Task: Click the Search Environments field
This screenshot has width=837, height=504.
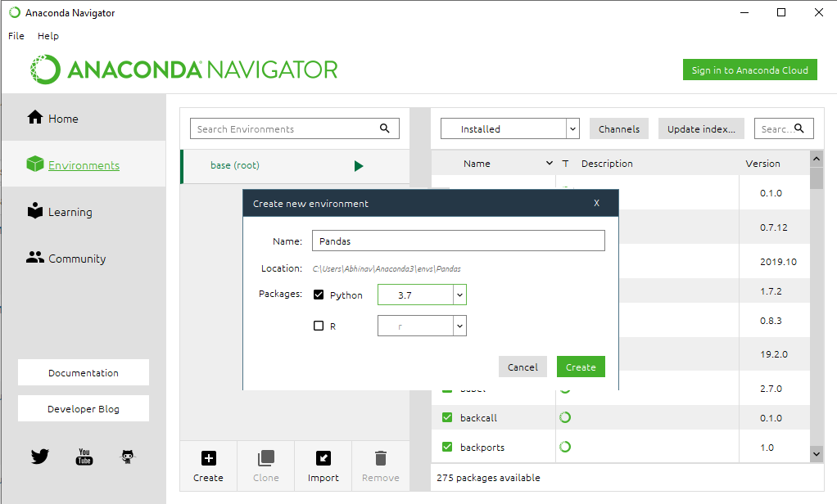Action: [295, 128]
